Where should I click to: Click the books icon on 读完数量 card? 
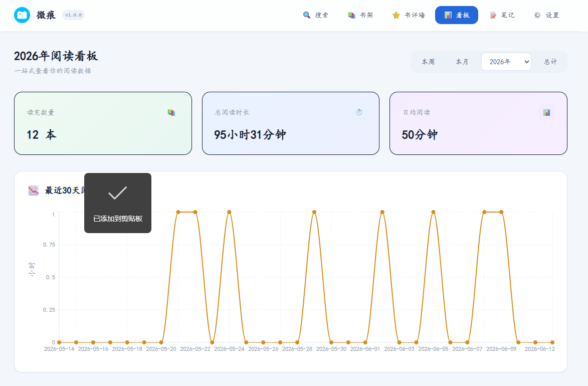pos(171,112)
